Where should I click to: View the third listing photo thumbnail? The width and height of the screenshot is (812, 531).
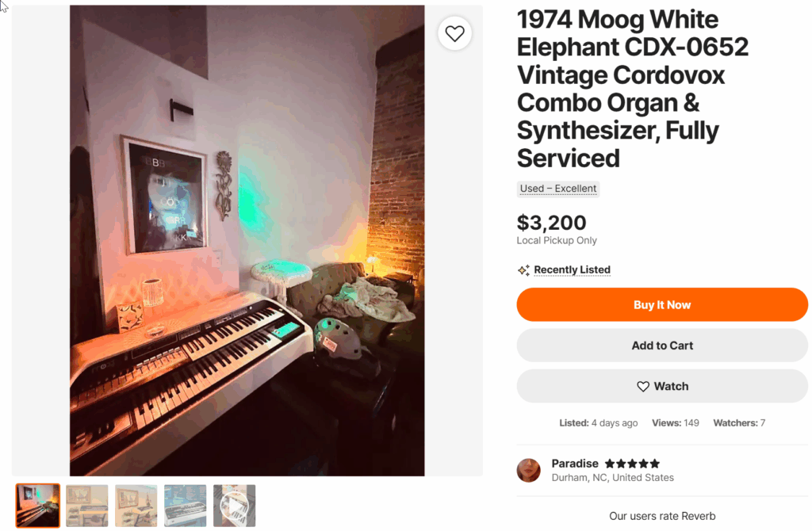coord(136,505)
